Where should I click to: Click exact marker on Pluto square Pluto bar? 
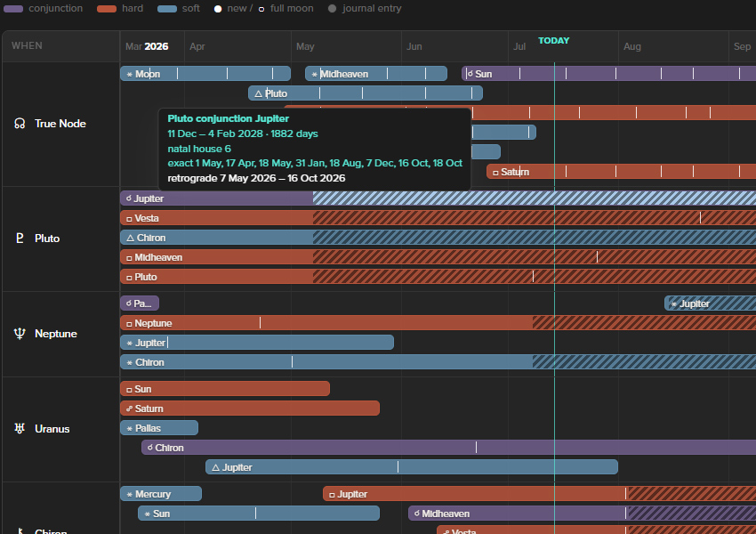coord(533,277)
